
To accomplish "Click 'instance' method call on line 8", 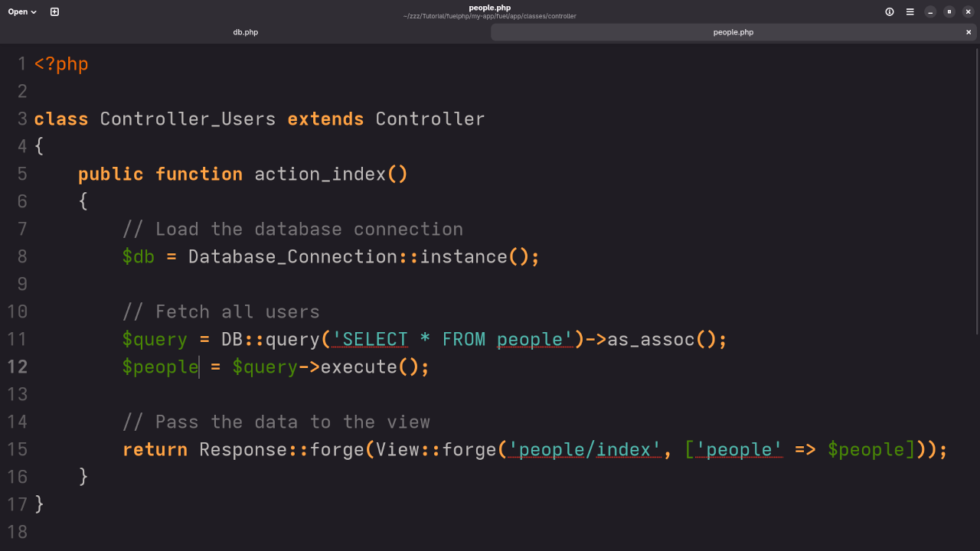I will pyautogui.click(x=463, y=256).
